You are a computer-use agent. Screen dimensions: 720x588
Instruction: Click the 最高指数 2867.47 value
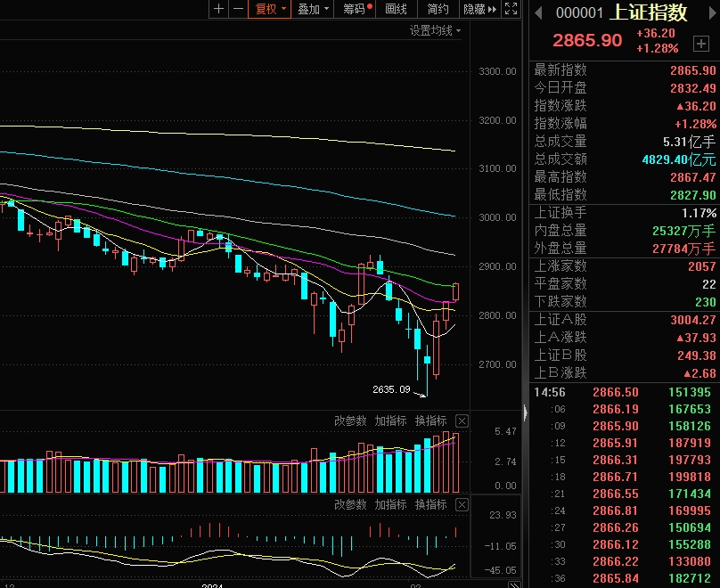(693, 177)
